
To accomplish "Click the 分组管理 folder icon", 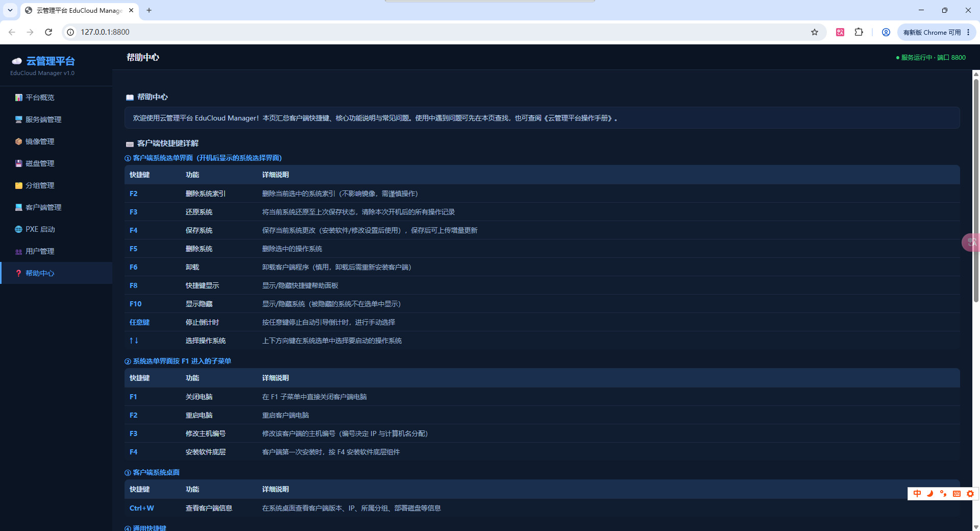I will point(19,185).
